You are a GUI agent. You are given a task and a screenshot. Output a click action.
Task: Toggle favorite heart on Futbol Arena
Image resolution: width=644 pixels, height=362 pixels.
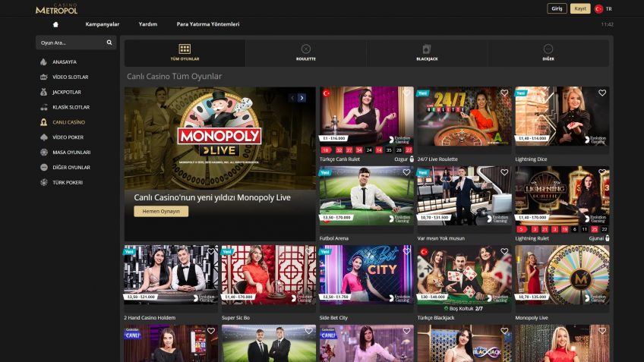(x=406, y=172)
